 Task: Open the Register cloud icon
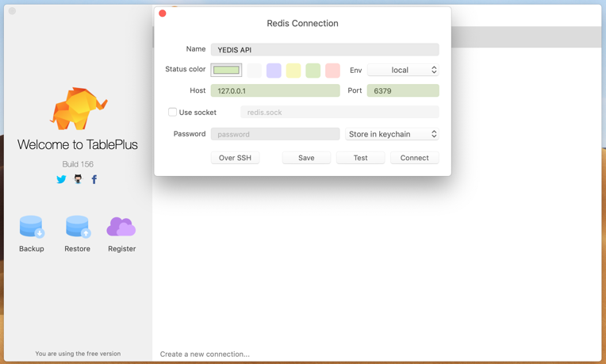click(x=121, y=227)
